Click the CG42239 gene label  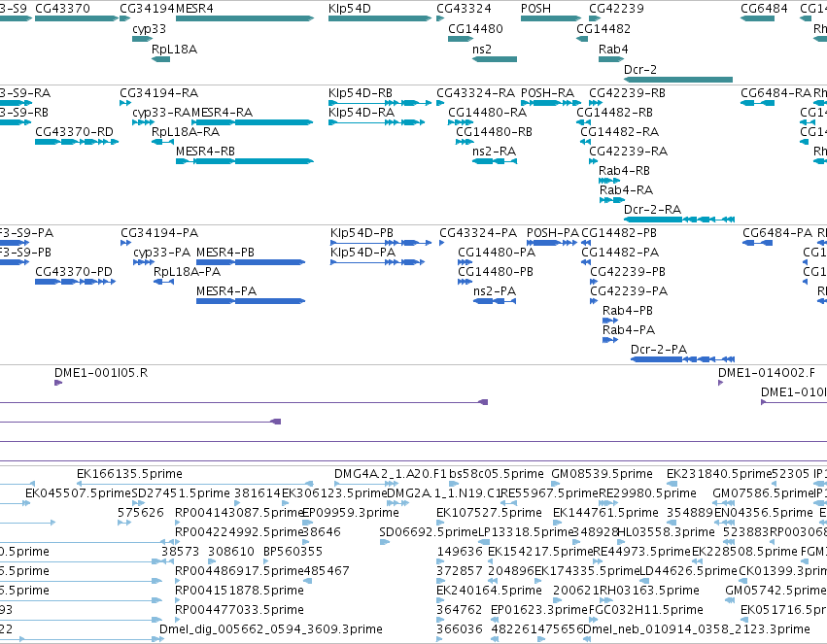pos(616,9)
